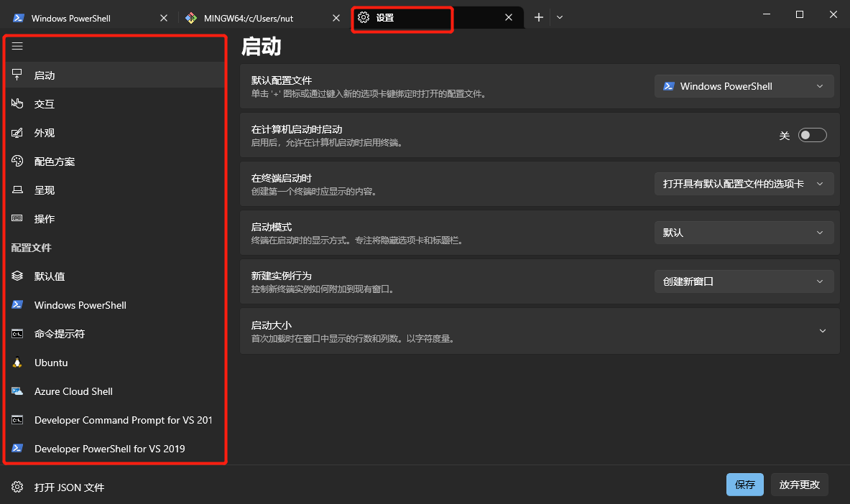Open the 启动模式 dropdown
The width and height of the screenshot is (850, 504).
pos(744,233)
